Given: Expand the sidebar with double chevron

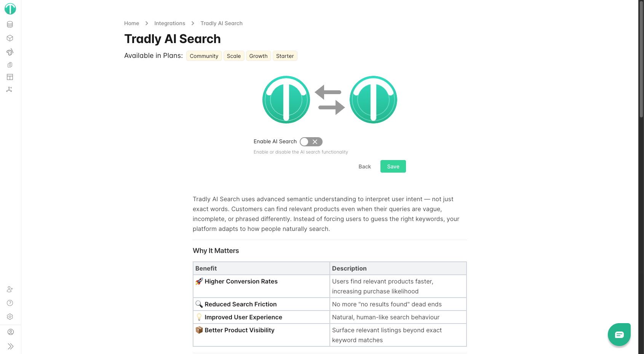Looking at the screenshot, I should [11, 346].
